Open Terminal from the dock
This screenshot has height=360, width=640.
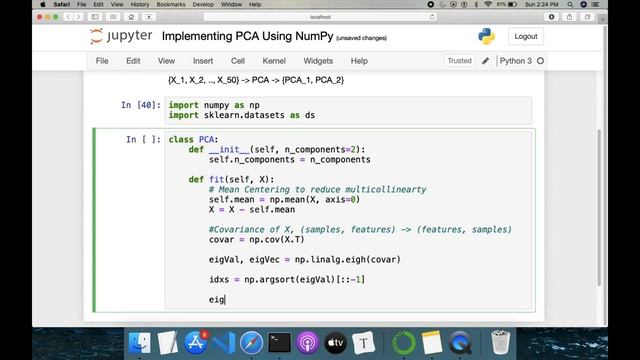pyautogui.click(x=280, y=342)
